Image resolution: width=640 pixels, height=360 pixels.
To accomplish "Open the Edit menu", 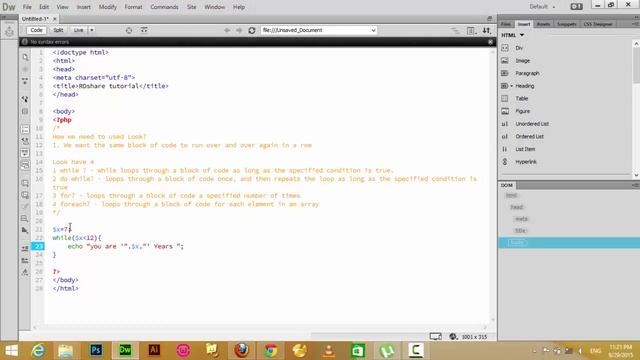I will (x=44, y=7).
